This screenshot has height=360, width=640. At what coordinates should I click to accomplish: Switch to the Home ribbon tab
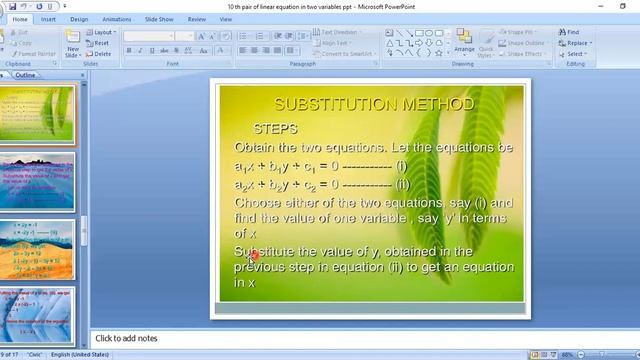click(20, 19)
